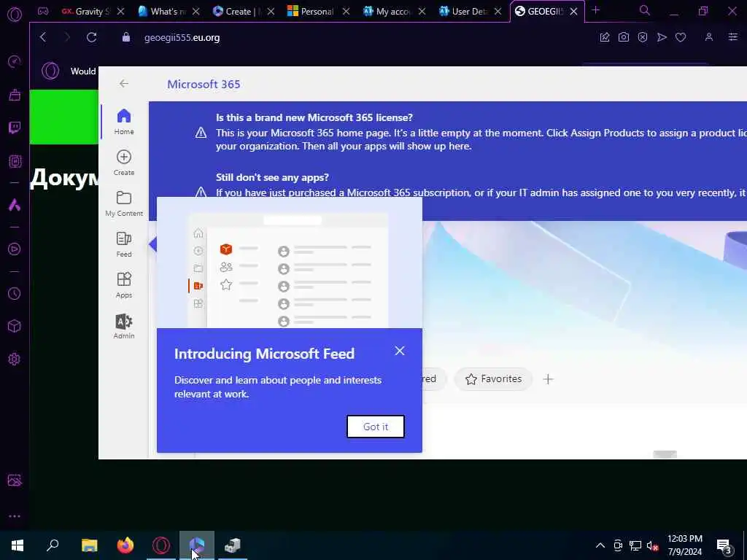Open the clock showing 12:03 PM
Screen dimensions: 747x560
point(685,545)
